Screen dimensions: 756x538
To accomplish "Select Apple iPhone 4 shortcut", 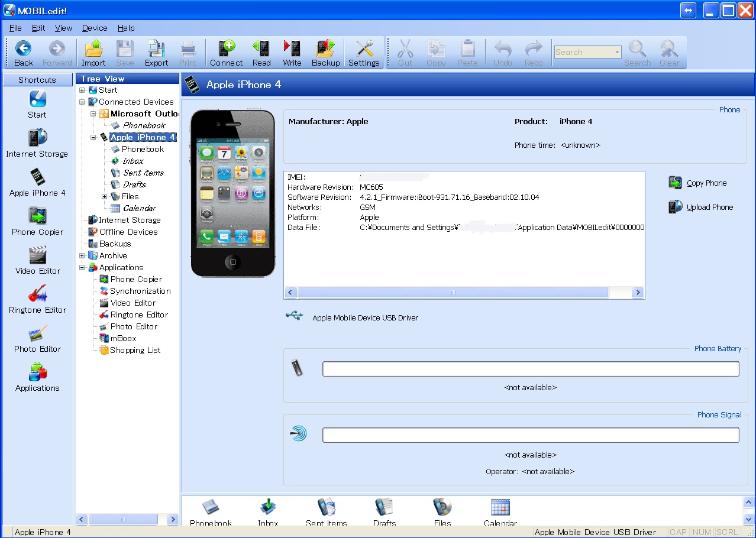I will pyautogui.click(x=37, y=182).
